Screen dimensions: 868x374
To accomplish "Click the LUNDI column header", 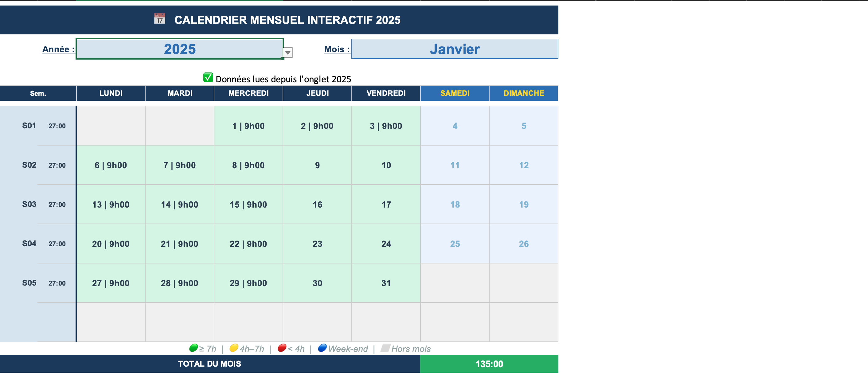I will [x=111, y=93].
